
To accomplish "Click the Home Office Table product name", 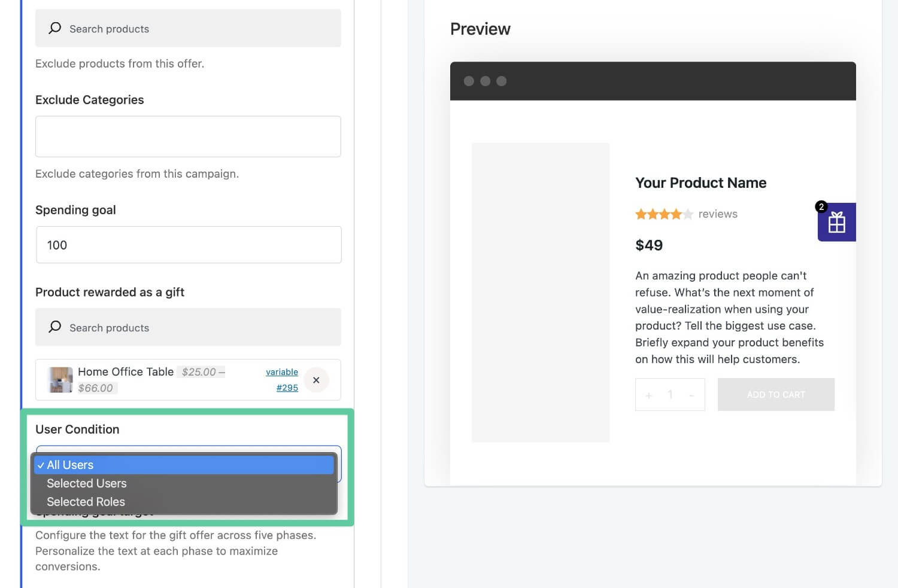I will click(126, 371).
